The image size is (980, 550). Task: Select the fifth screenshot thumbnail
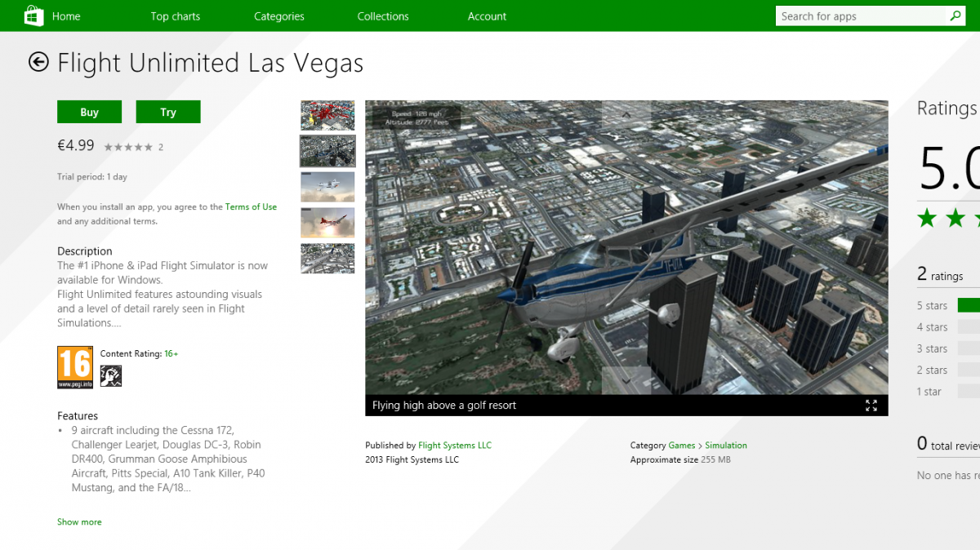[327, 258]
